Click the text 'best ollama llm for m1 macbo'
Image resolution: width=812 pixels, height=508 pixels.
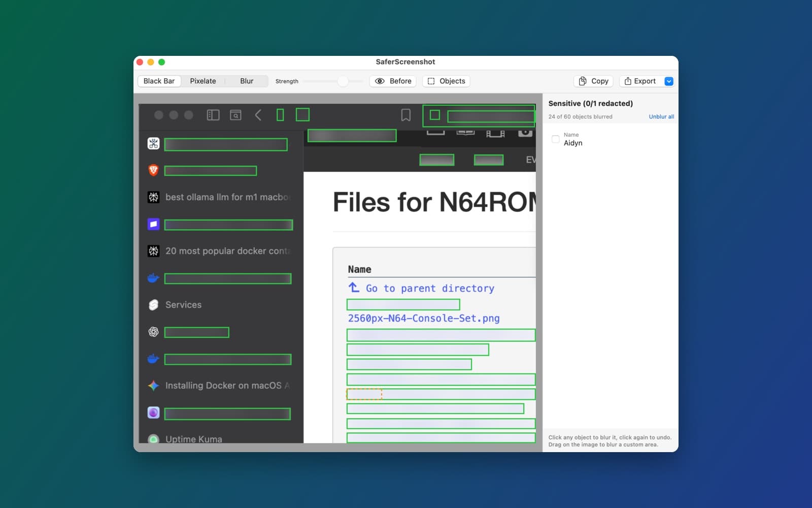227,197
